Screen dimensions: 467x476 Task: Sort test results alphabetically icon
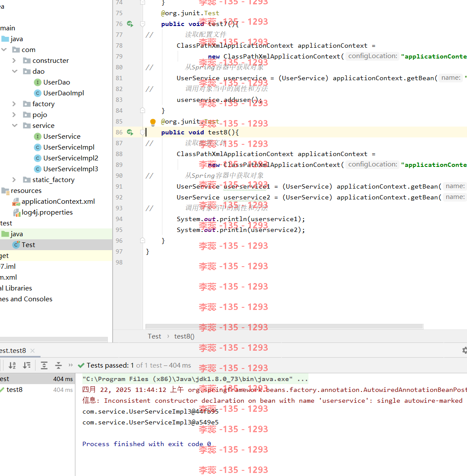click(12, 365)
